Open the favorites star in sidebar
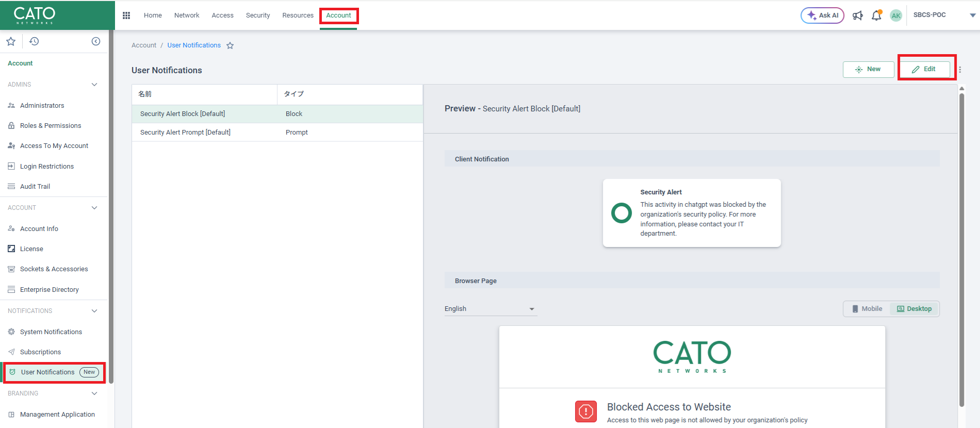 point(11,41)
